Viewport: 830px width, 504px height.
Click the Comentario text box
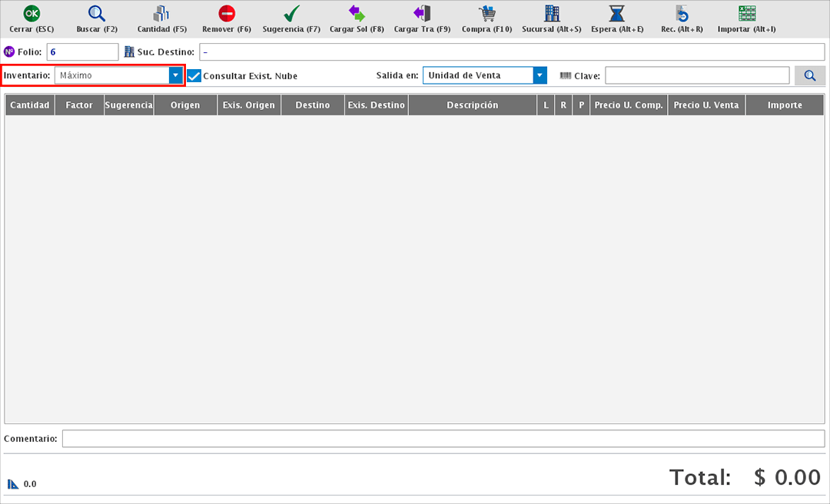click(443, 438)
